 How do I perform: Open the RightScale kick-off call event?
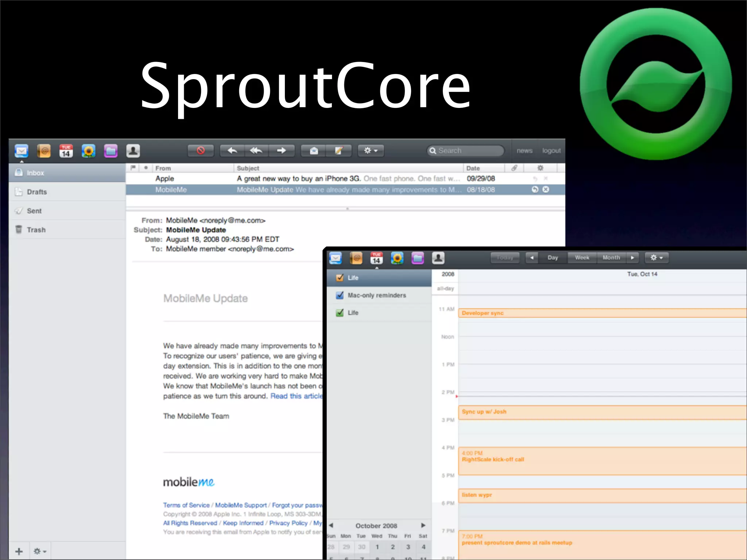click(x=603, y=461)
